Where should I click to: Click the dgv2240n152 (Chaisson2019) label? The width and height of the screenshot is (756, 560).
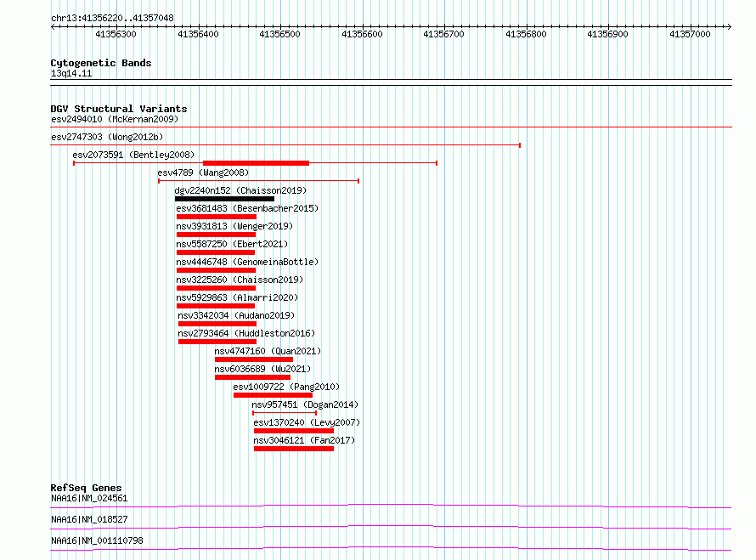pyautogui.click(x=240, y=190)
